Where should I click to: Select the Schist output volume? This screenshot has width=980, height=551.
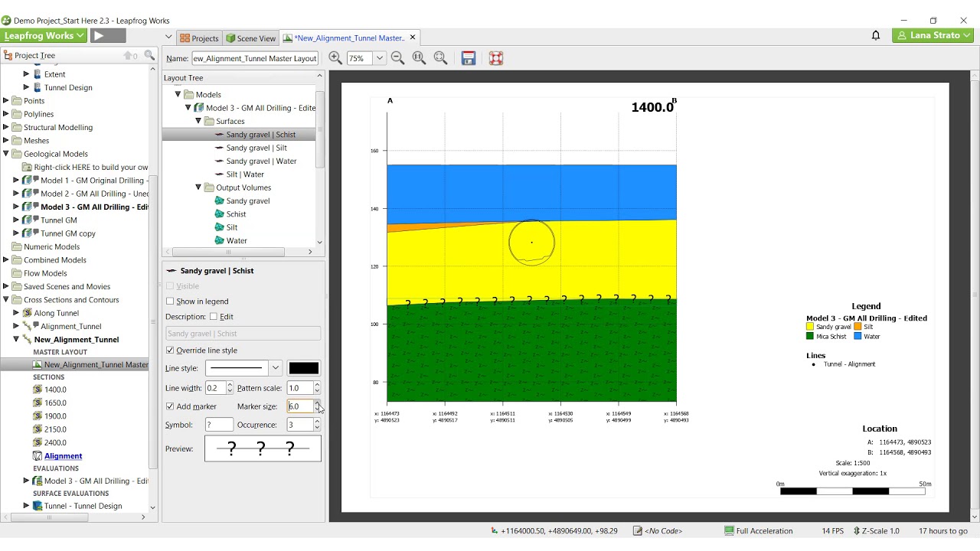tap(236, 214)
